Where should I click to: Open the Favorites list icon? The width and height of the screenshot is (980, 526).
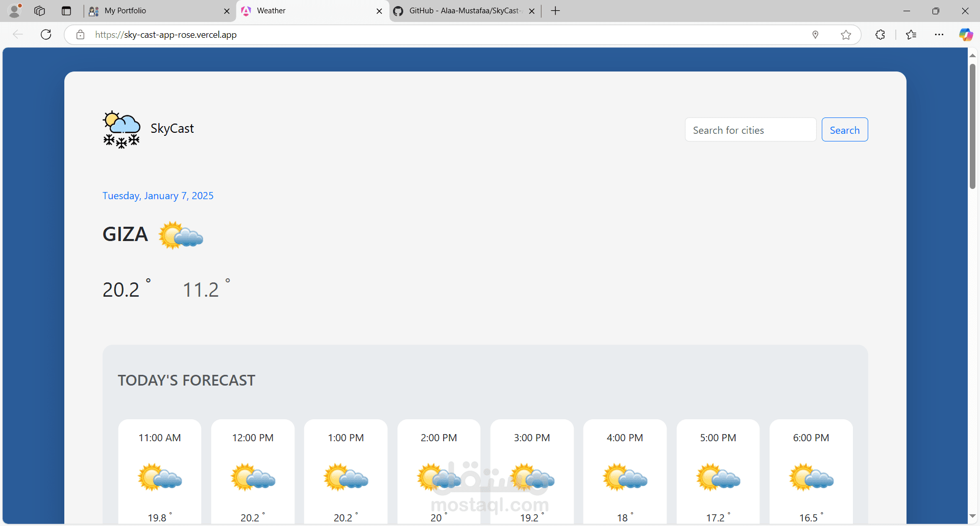(911, 35)
